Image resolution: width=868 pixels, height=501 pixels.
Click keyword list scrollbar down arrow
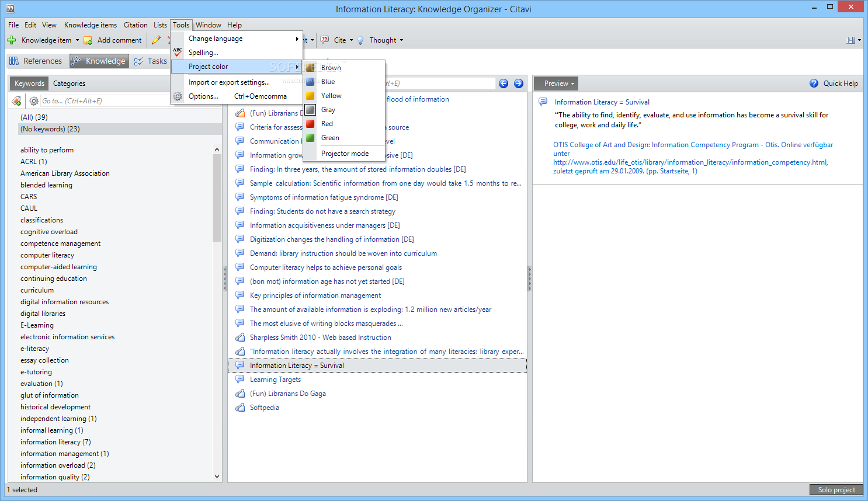point(217,476)
